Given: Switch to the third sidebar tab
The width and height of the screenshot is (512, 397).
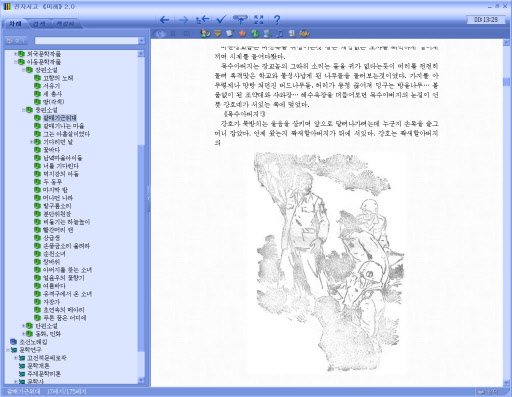Looking at the screenshot, I should [x=66, y=24].
